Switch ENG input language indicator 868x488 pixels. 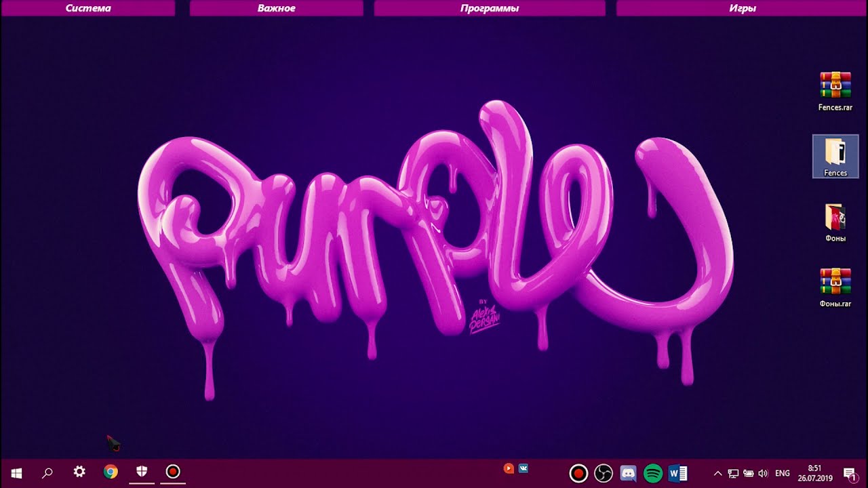783,473
